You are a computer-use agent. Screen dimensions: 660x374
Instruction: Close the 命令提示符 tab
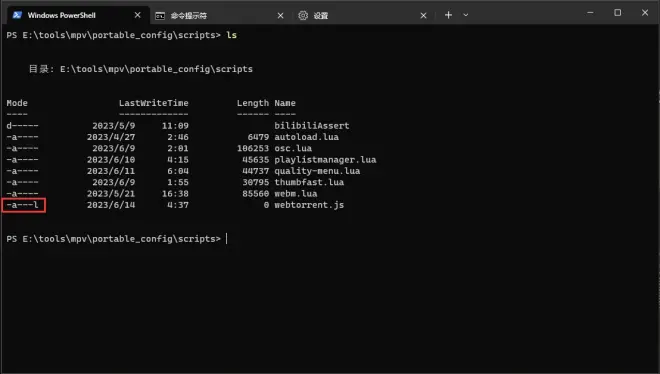pyautogui.click(x=280, y=16)
